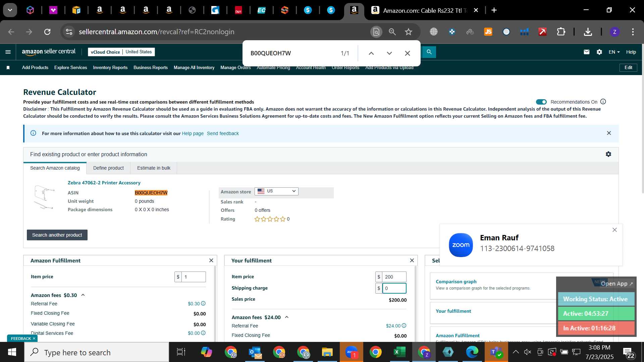Screen dimensions: 644x362
Task: Click the Windows Start button
Action: point(12,352)
